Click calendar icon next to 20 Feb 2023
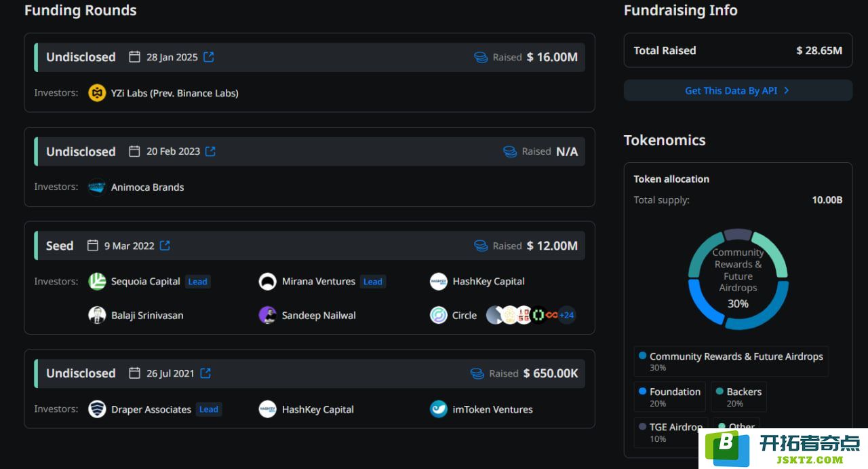Viewport: 868px width, 469px height. click(135, 151)
